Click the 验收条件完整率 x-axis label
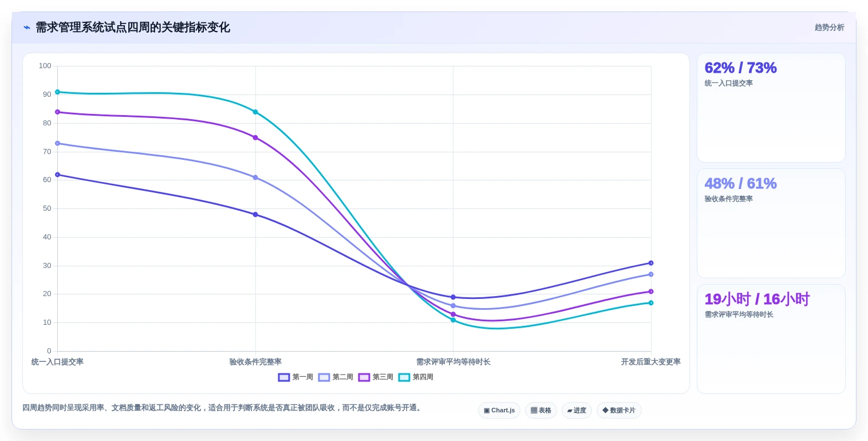The image size is (868, 441). point(255,362)
